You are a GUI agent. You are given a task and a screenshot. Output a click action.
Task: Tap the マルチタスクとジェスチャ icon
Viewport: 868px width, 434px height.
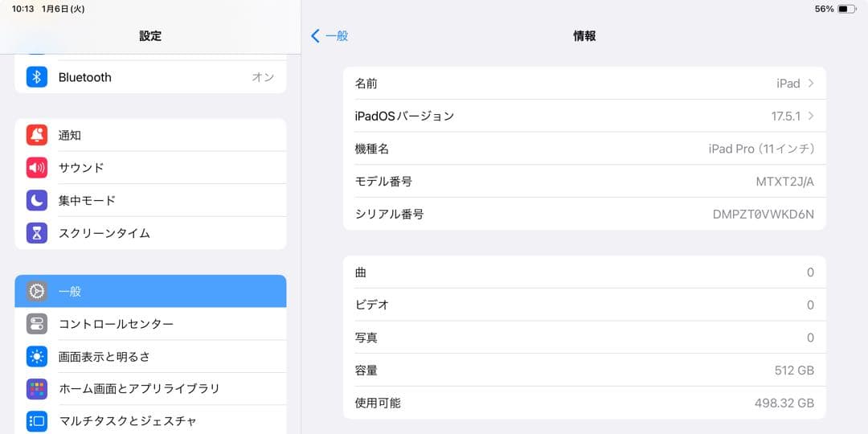tap(36, 421)
